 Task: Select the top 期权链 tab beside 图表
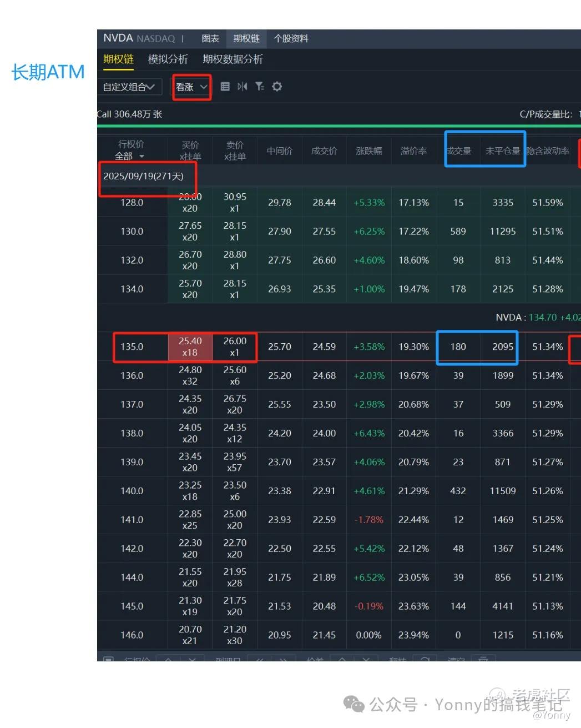tap(246, 38)
